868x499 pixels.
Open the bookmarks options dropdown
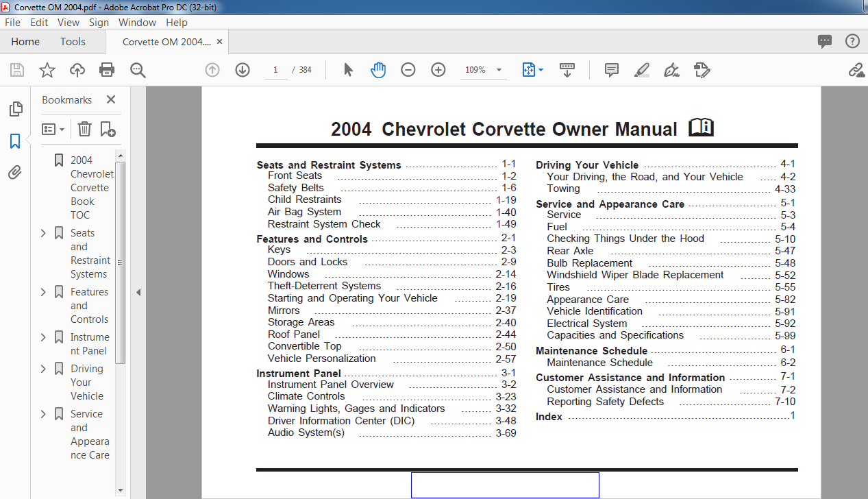pyautogui.click(x=53, y=129)
